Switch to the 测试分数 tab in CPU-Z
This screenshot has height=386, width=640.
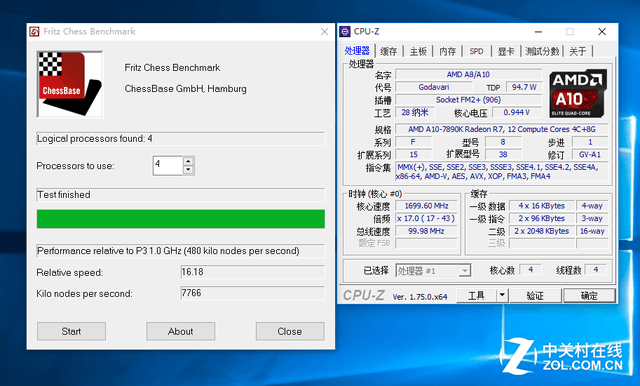(x=542, y=51)
